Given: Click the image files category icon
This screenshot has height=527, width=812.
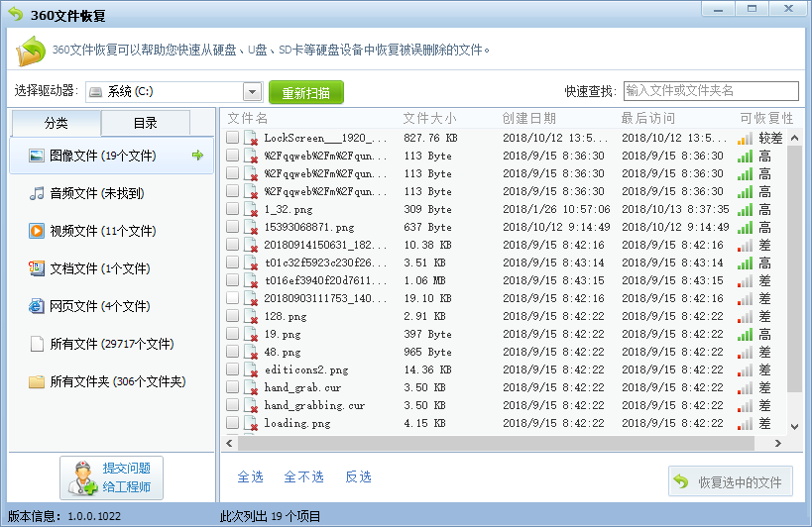Looking at the screenshot, I should pos(37,156).
